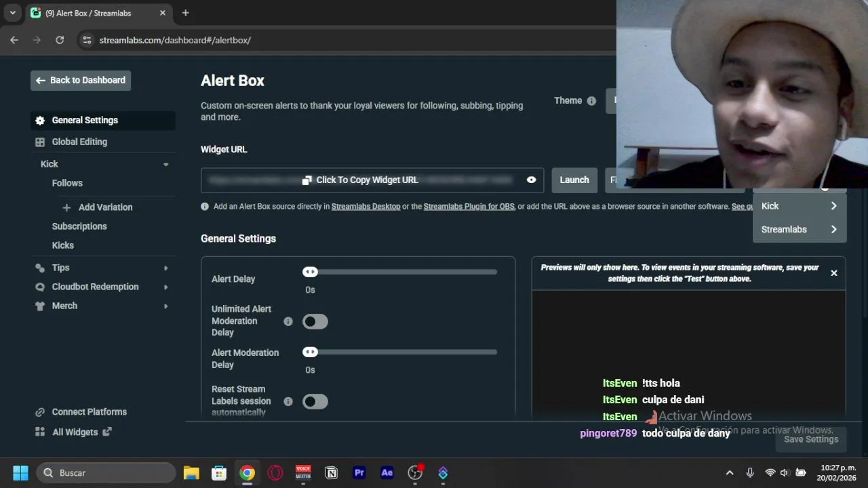This screenshot has width=868, height=488.
Task: Open Premiere Pro from taskbar
Action: [x=359, y=473]
